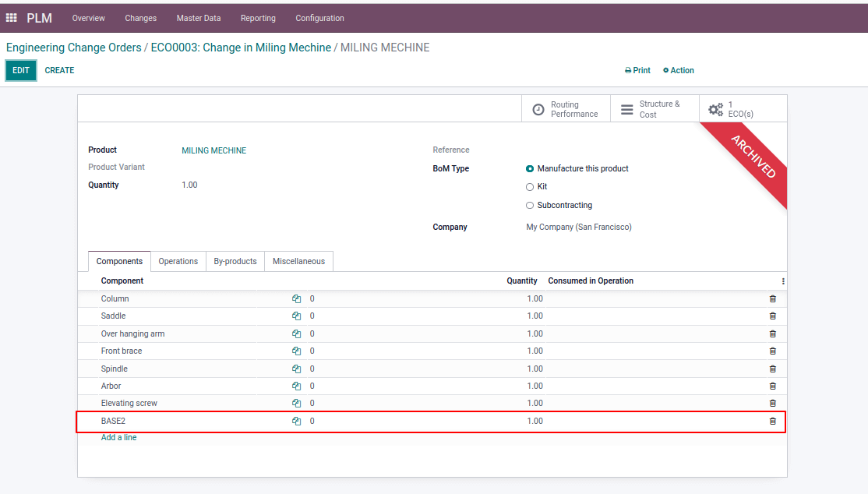
Task: Open the Action dropdown
Action: tap(678, 70)
